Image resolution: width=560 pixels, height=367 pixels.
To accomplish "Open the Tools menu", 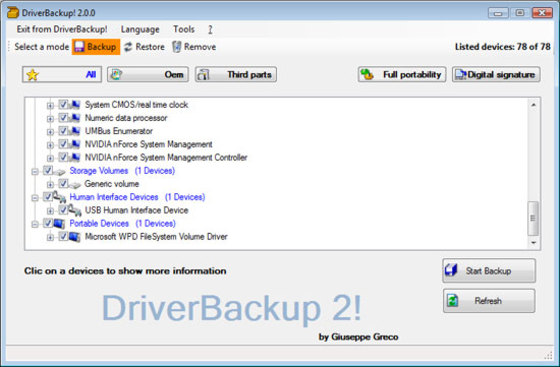I will (x=184, y=29).
